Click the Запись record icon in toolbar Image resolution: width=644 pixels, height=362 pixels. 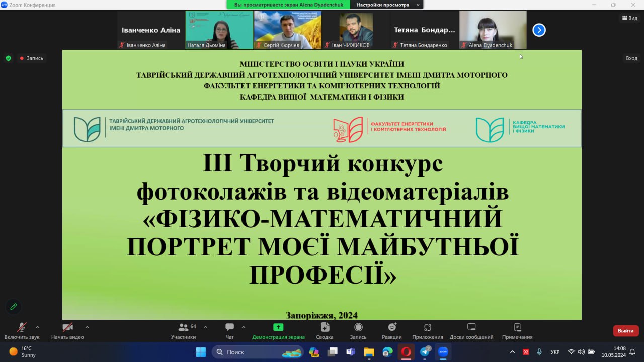(x=358, y=331)
